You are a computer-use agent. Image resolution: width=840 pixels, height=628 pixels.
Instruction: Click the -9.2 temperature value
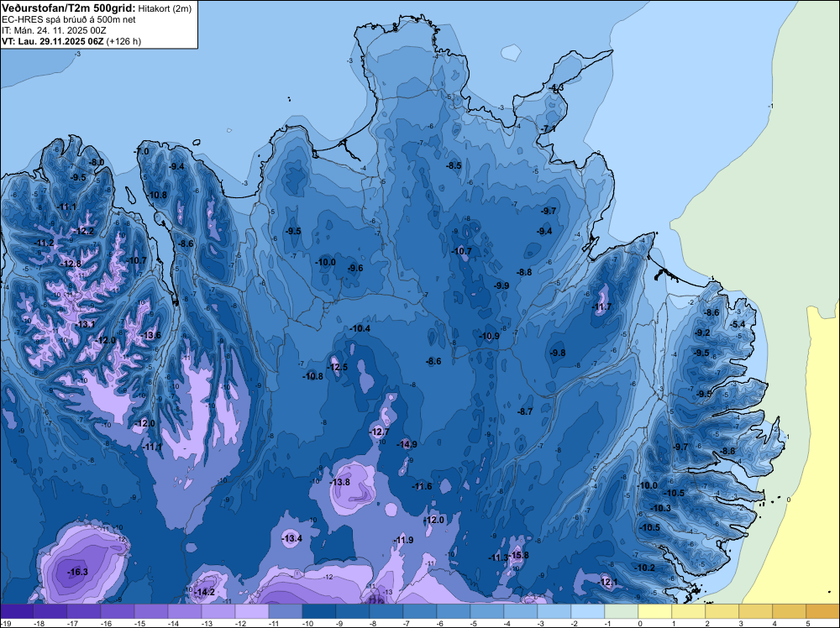(702, 333)
